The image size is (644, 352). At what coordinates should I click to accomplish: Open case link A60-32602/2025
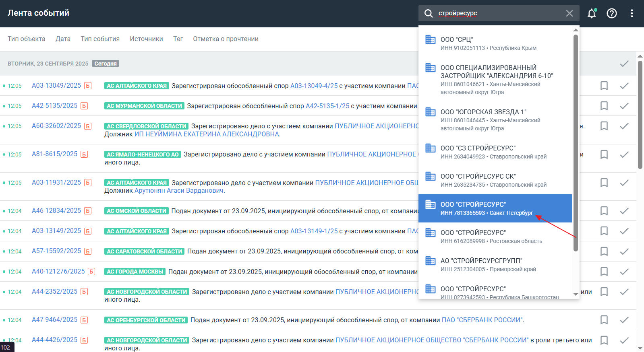pos(56,126)
